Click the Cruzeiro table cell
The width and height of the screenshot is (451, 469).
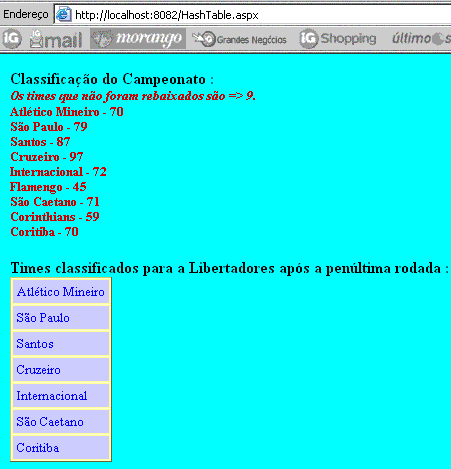[x=61, y=370]
